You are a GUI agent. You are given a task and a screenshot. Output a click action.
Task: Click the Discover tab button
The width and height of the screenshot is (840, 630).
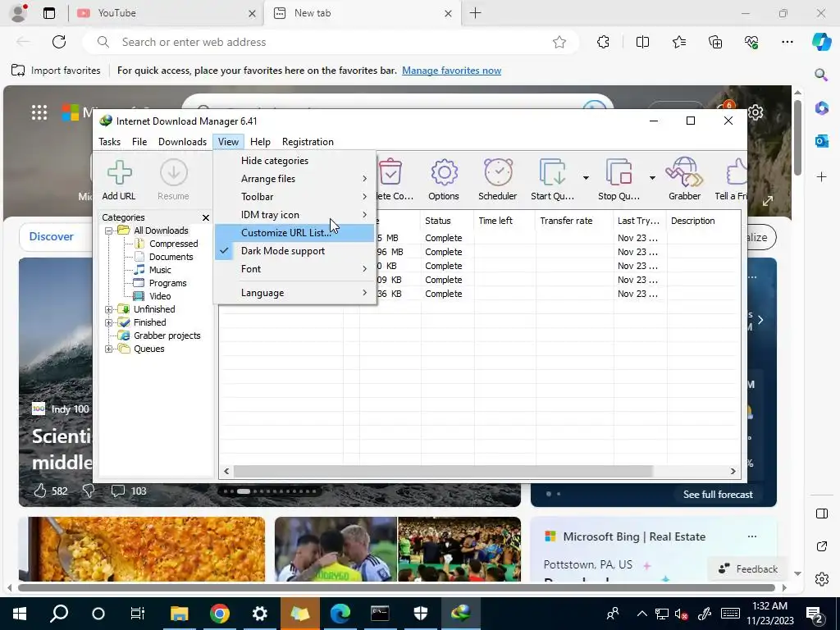click(x=52, y=237)
